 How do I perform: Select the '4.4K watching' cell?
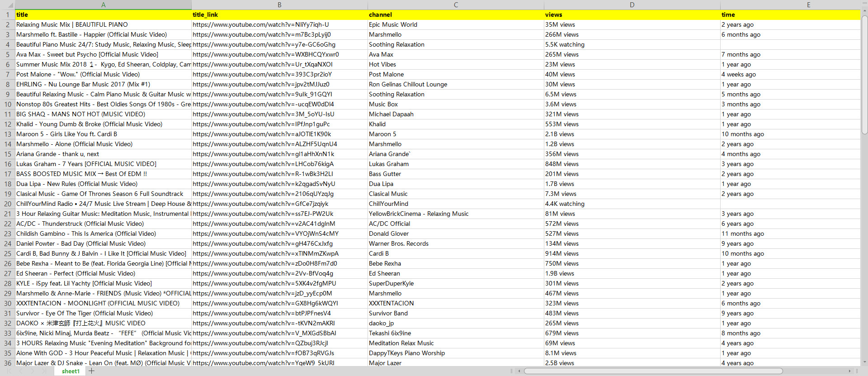(632, 204)
